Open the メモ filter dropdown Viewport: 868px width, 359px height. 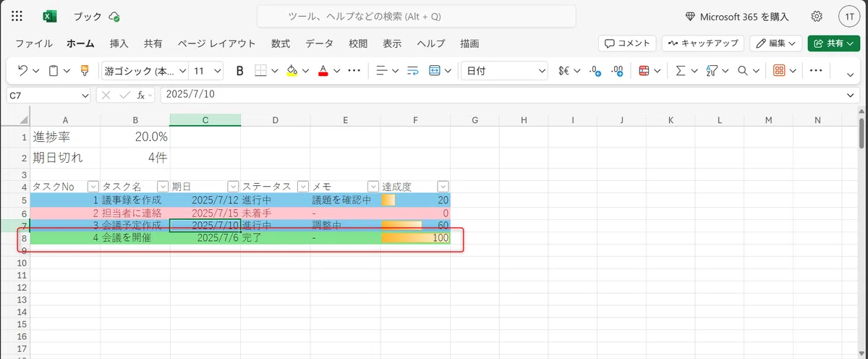point(373,187)
